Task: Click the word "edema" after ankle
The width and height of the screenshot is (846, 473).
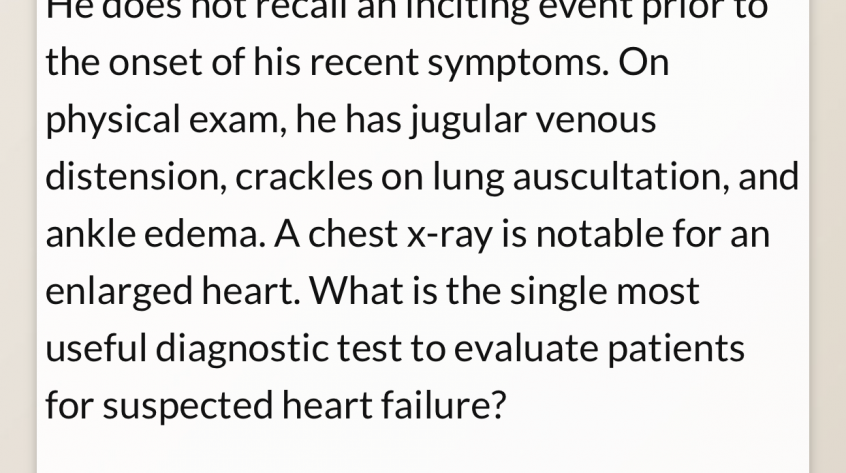Action: click(204, 234)
